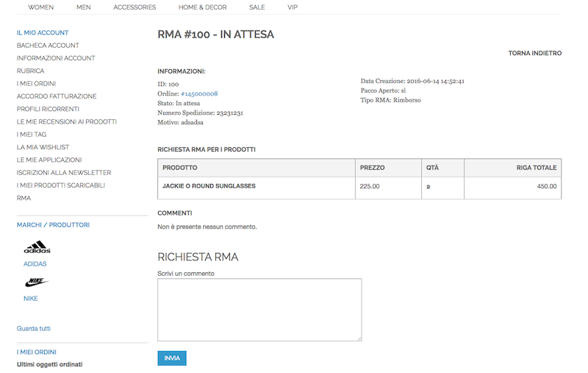This screenshot has width=588, height=373.
Task: Open RMA in account sidebar
Action: (x=24, y=198)
